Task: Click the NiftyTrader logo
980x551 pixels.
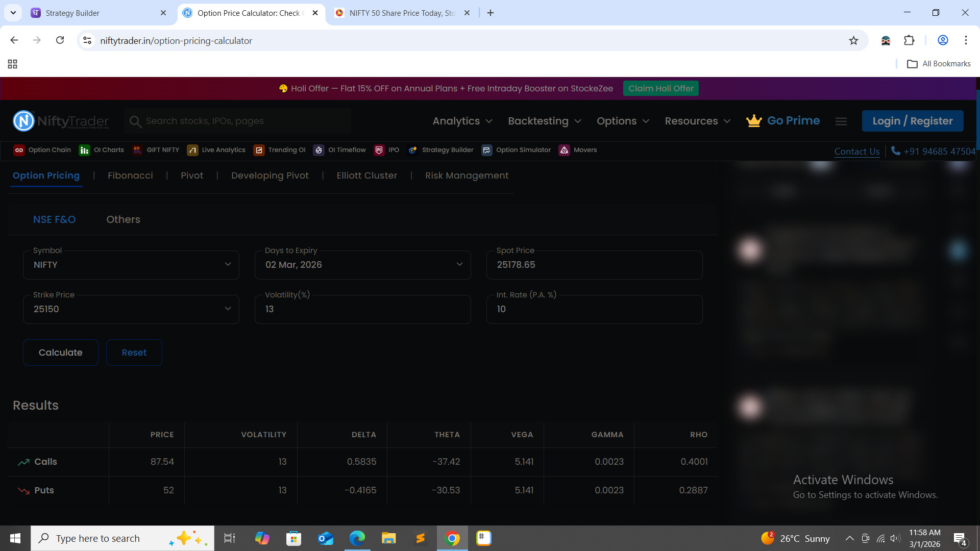Action: coord(61,121)
